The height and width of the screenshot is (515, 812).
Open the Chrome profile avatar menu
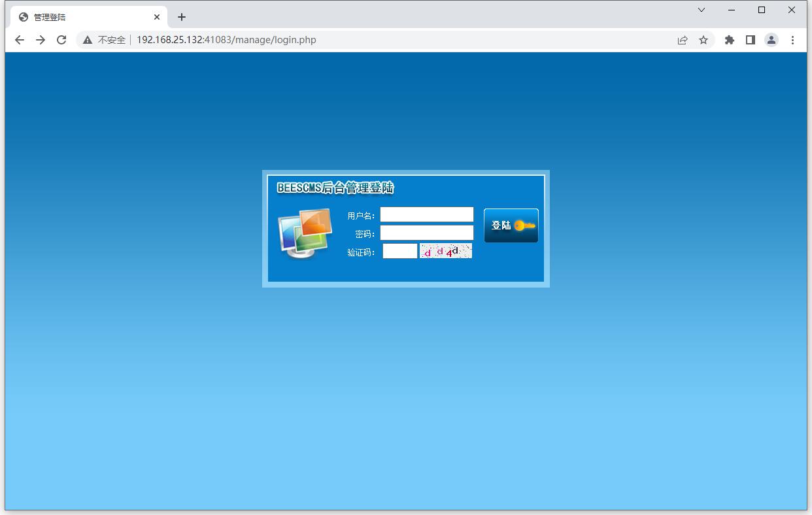click(x=771, y=40)
